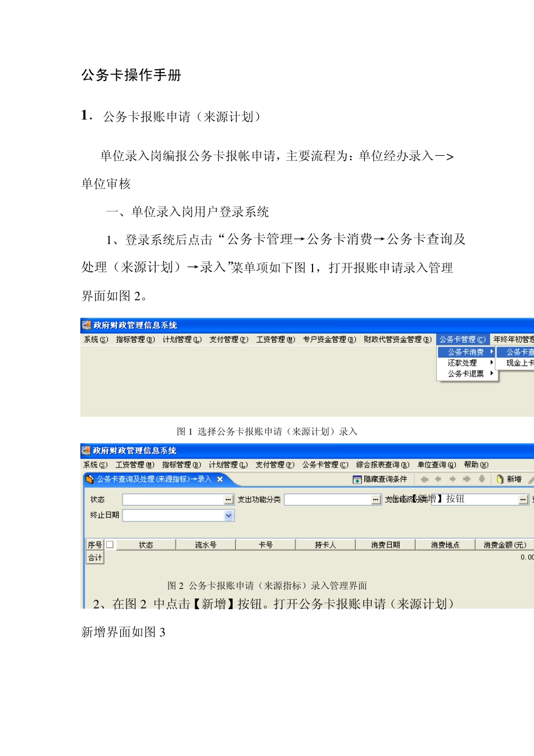The width and height of the screenshot is (534, 756).
Task: Open 公务卡管理(C) menu in figure 1
Action: pos(463,340)
